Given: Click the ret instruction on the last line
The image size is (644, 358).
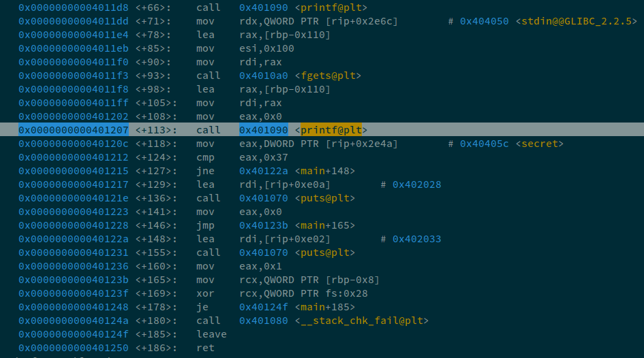Looking at the screenshot, I should pos(205,348).
